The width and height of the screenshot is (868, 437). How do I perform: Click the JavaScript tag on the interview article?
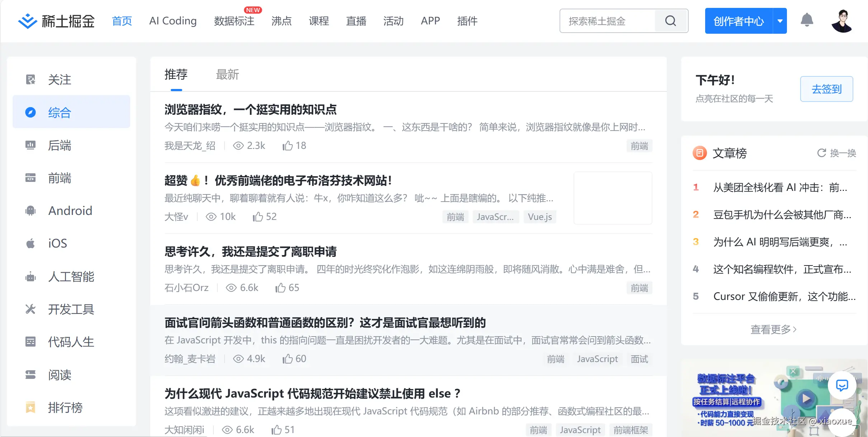click(597, 359)
